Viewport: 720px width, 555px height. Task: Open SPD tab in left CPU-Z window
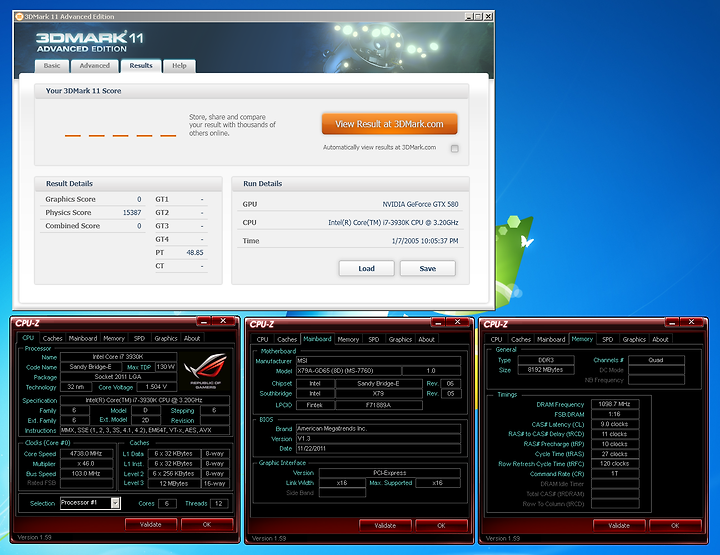pyautogui.click(x=139, y=338)
